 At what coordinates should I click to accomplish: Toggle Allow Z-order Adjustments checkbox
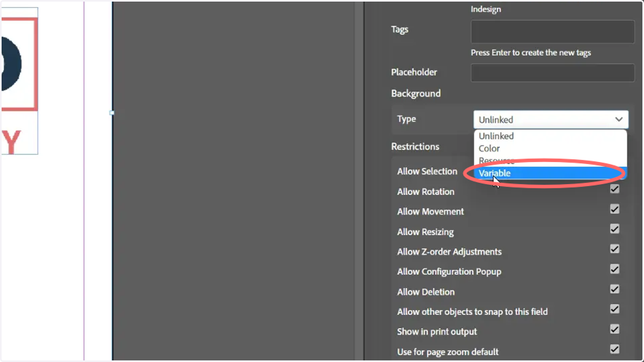[614, 249]
